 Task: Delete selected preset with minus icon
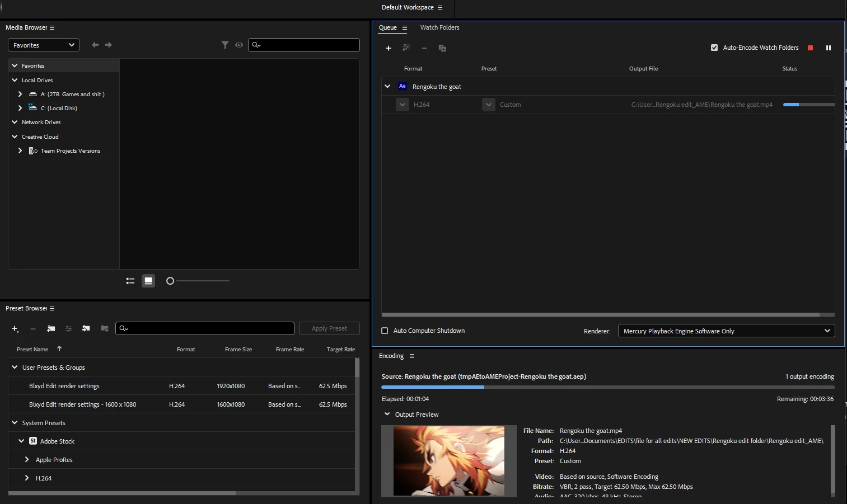pos(33,329)
